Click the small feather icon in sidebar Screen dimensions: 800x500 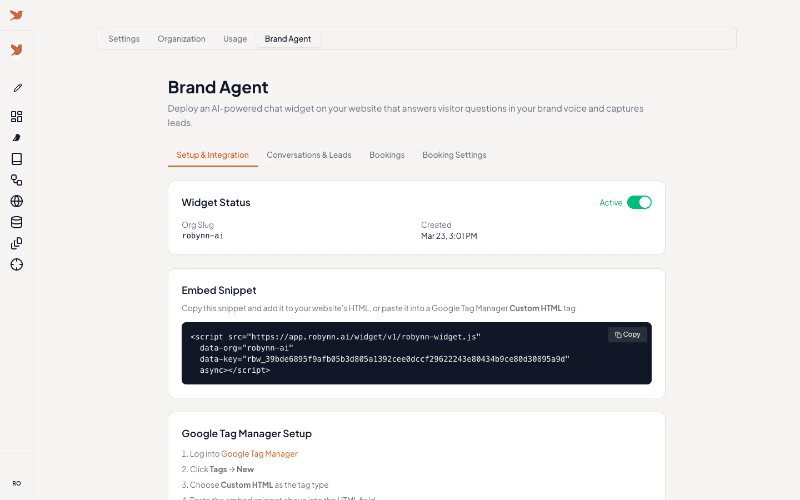[x=16, y=138]
